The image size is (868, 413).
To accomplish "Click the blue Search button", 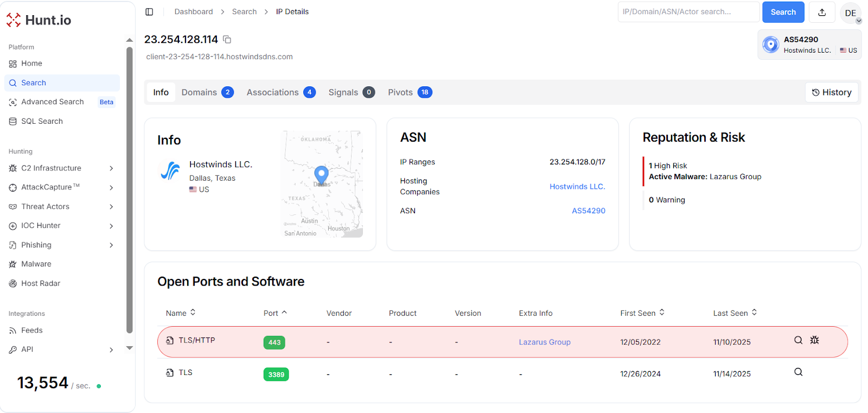I will coord(783,12).
